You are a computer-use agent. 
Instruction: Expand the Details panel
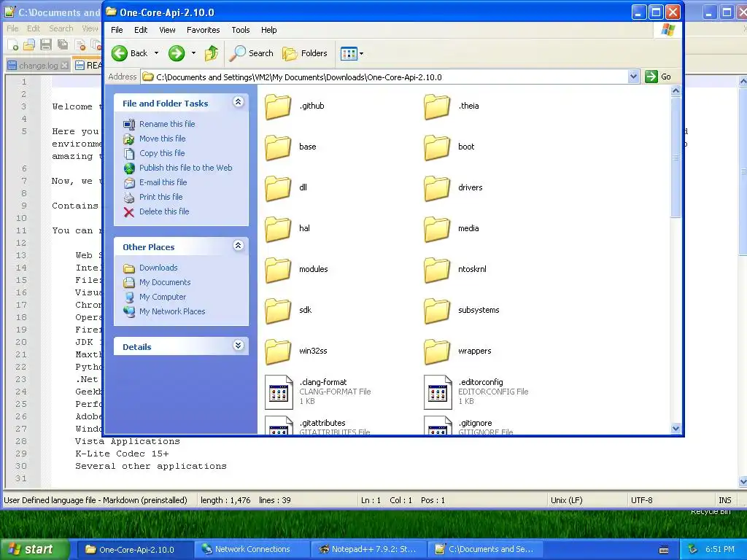[239, 346]
